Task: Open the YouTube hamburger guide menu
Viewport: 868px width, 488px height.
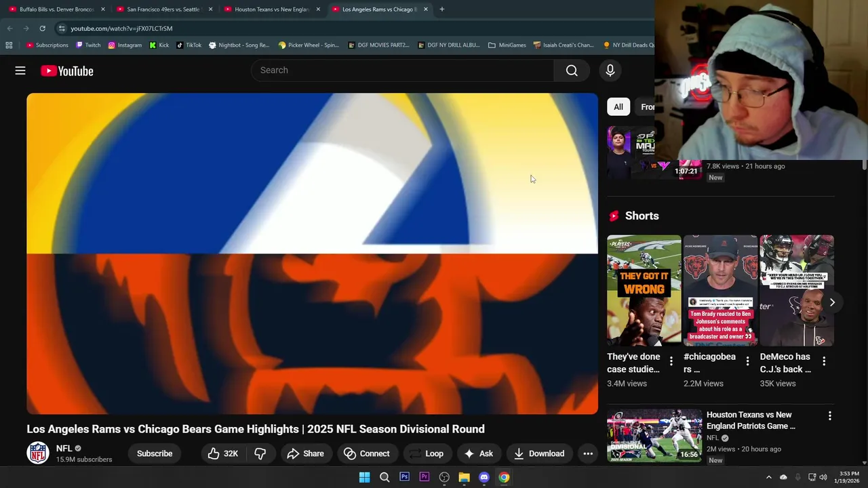Action: coord(20,70)
